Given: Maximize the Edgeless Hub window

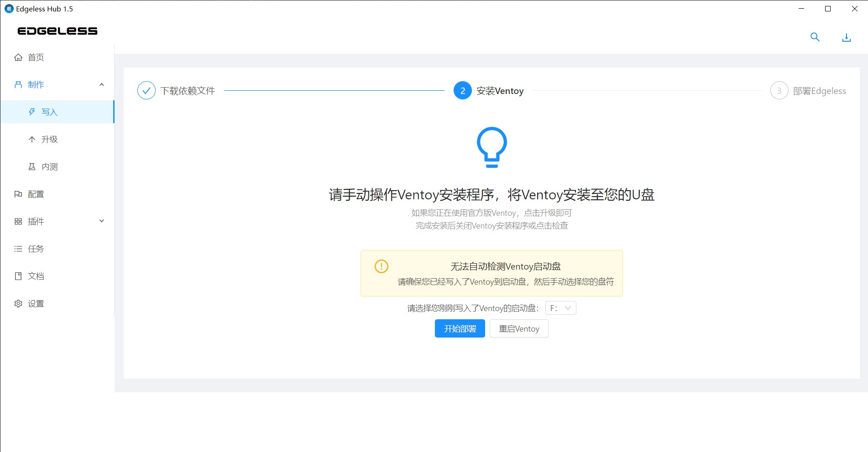Looking at the screenshot, I should click(x=828, y=9).
